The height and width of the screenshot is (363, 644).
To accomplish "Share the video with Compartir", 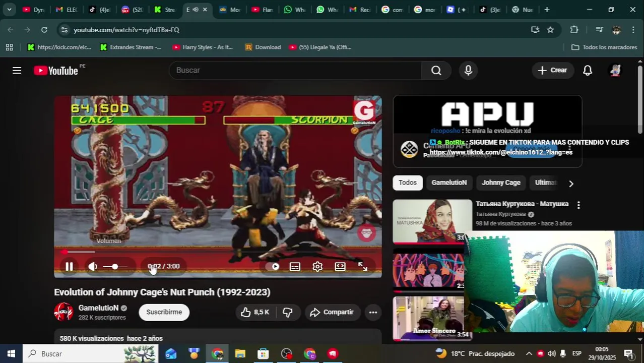I will pyautogui.click(x=332, y=312).
